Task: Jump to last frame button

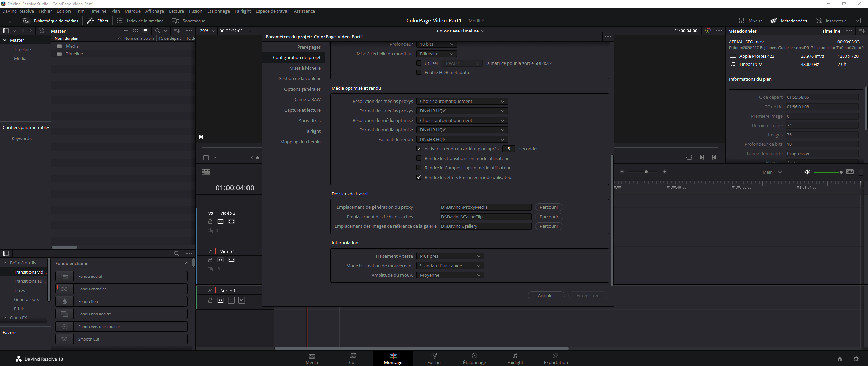Action: [702, 157]
